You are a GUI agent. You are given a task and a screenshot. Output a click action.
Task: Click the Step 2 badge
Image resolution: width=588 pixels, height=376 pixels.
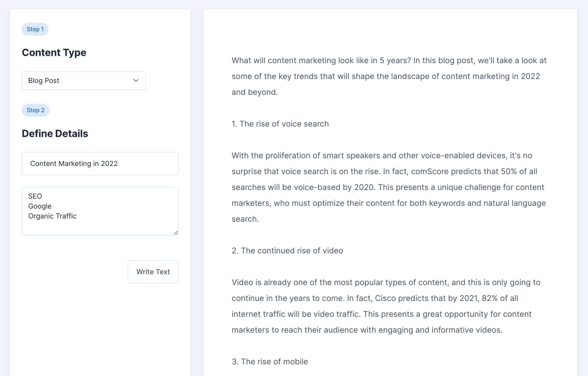36,110
